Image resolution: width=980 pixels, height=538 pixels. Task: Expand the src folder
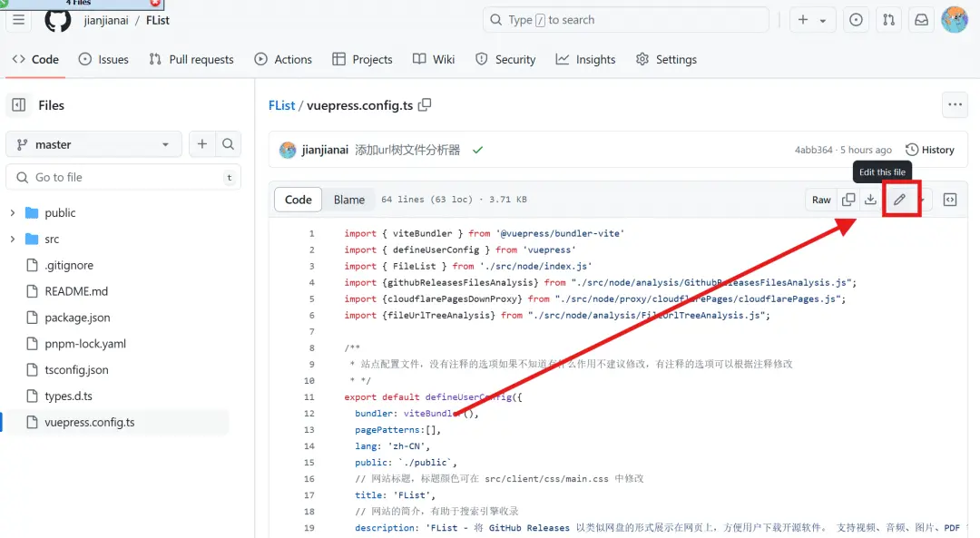13,240
